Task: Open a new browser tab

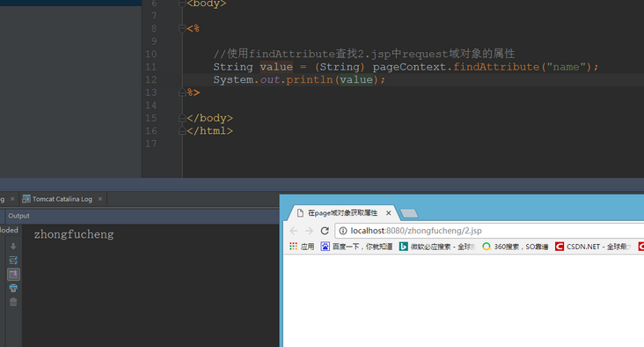Action: 409,213
